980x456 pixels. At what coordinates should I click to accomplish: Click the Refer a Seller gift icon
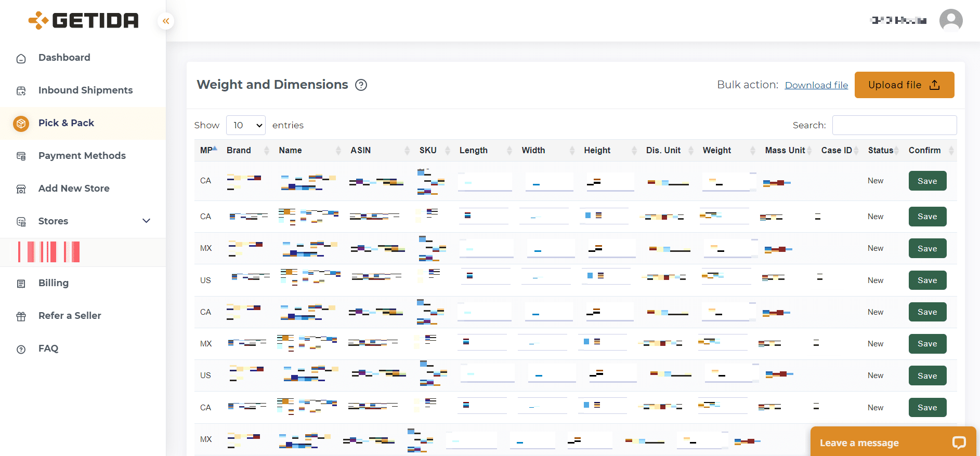click(21, 316)
